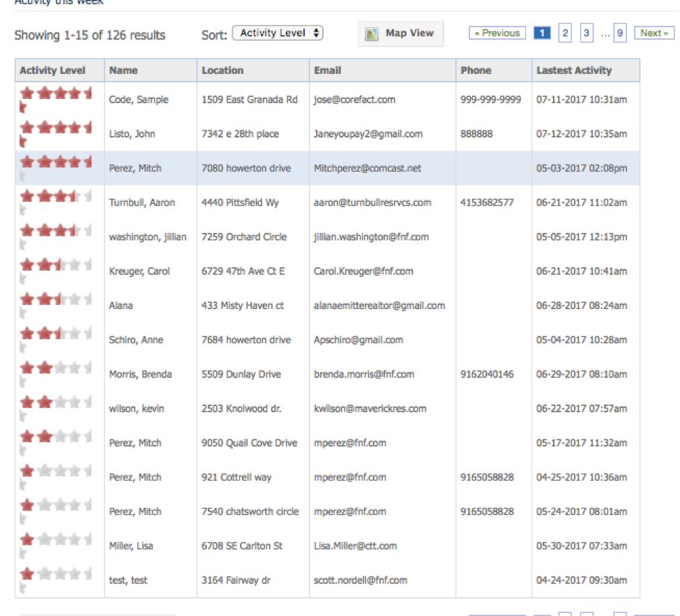Image resolution: width=680 pixels, height=616 pixels.
Task: Select the name "Code, Sample"
Action: pyautogui.click(x=139, y=100)
